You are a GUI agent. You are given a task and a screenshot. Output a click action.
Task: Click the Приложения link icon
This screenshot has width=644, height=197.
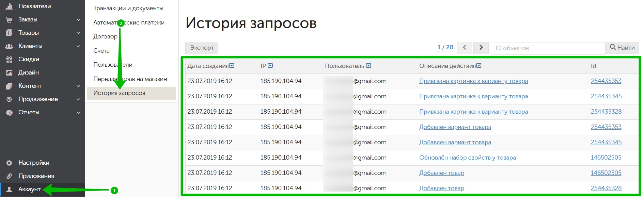(x=9, y=176)
